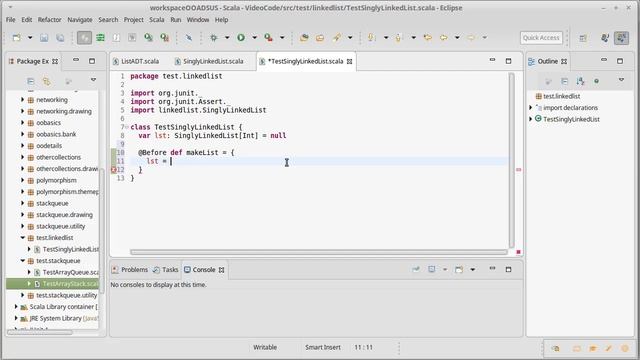Close the TestSinglyLinkedList.scala tab
The image size is (640, 360).
349,62
